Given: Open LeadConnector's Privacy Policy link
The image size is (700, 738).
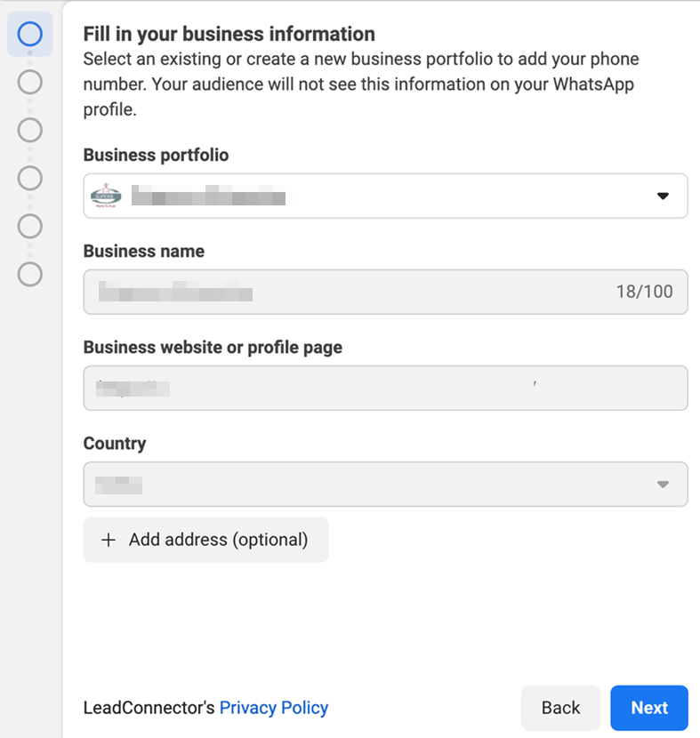Looking at the screenshot, I should (x=274, y=708).
